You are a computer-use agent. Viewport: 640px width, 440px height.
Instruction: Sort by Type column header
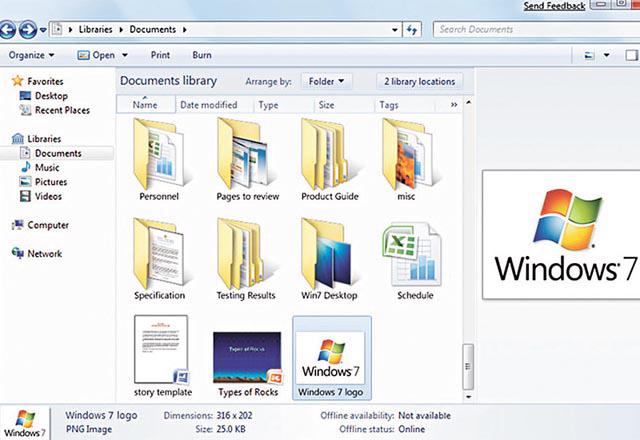[284, 105]
